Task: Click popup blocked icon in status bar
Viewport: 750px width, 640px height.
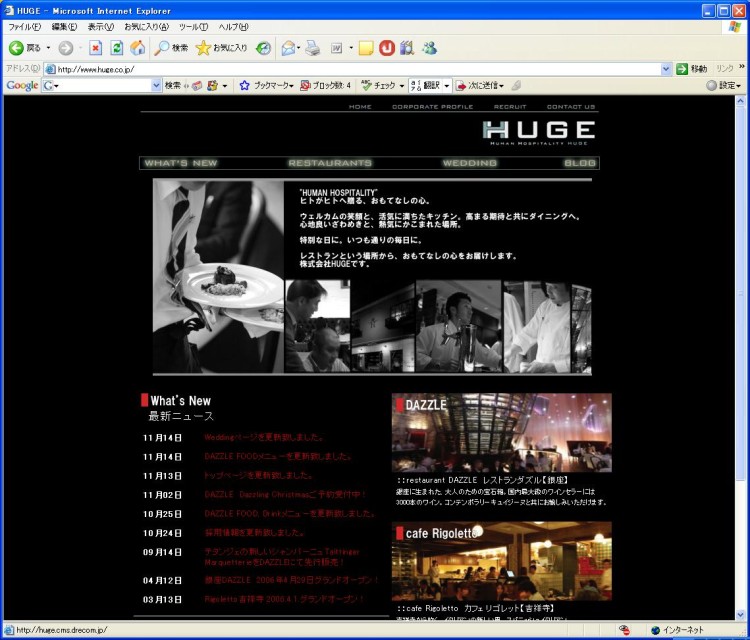Action: (624, 630)
